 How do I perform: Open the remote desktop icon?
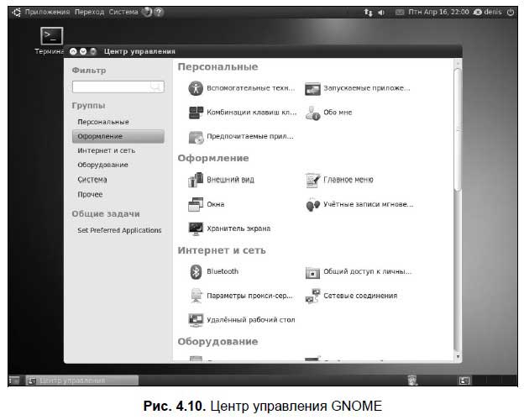(x=196, y=320)
